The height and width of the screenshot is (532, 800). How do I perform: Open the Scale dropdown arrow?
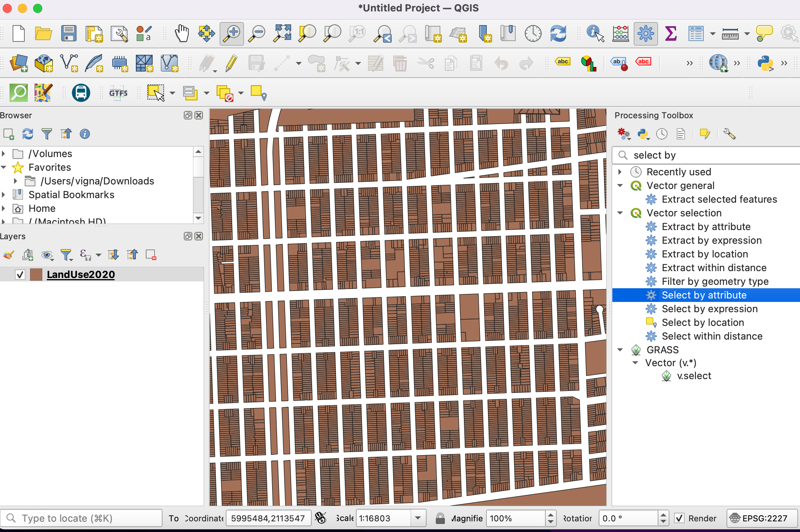pos(418,518)
